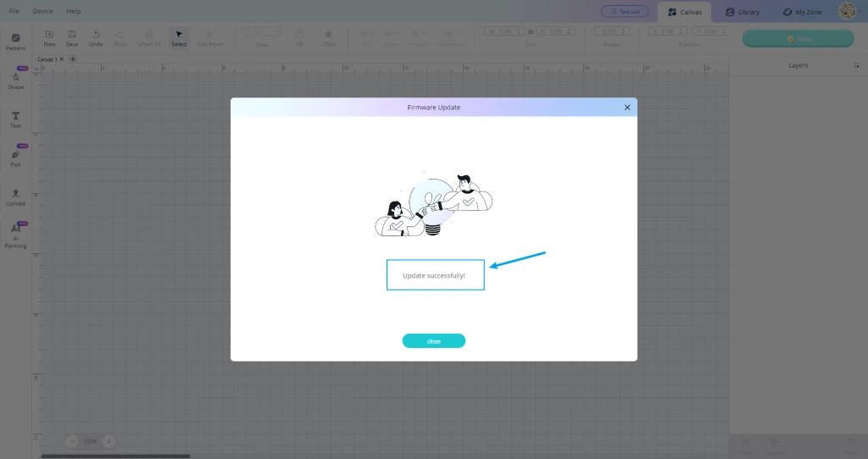Open the Device menu

click(x=42, y=11)
